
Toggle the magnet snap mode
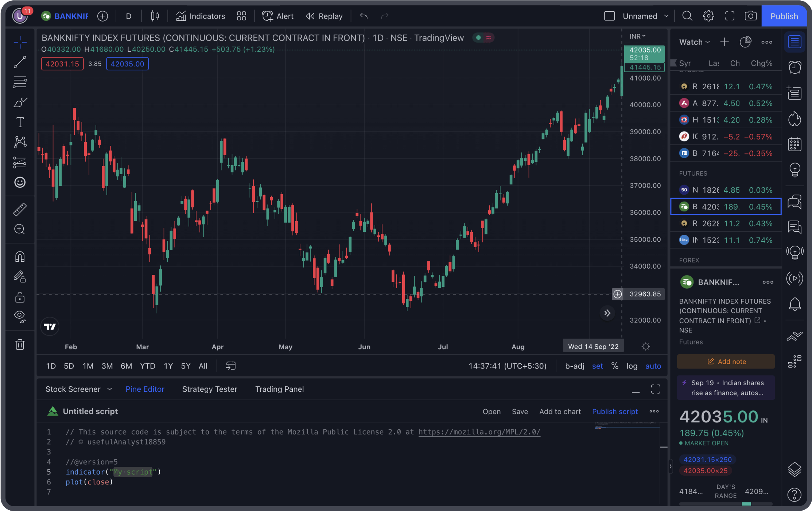click(x=20, y=257)
